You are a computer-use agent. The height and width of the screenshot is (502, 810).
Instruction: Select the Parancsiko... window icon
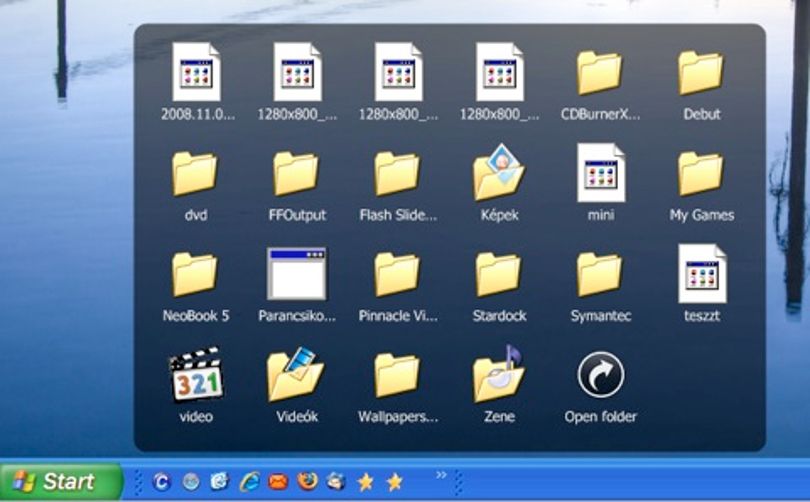coord(297,274)
